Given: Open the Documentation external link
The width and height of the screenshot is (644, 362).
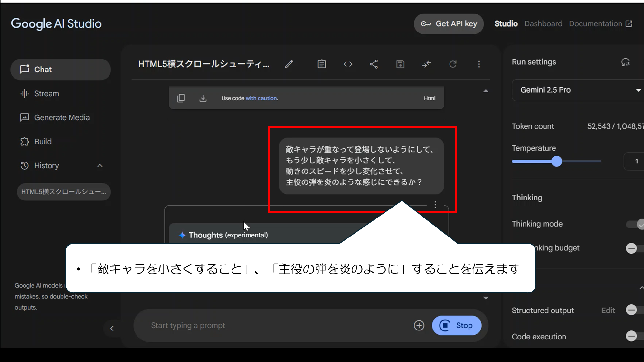Looking at the screenshot, I should click(x=601, y=24).
